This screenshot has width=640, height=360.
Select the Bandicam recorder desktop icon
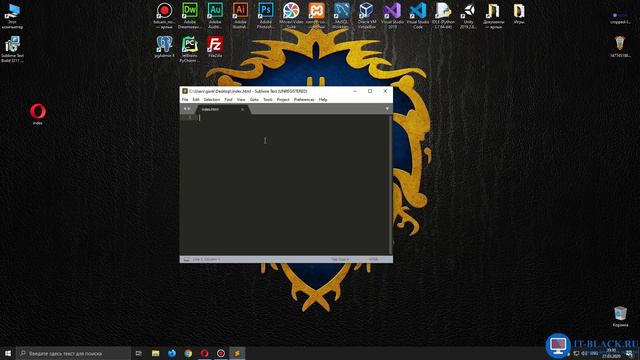click(x=164, y=16)
